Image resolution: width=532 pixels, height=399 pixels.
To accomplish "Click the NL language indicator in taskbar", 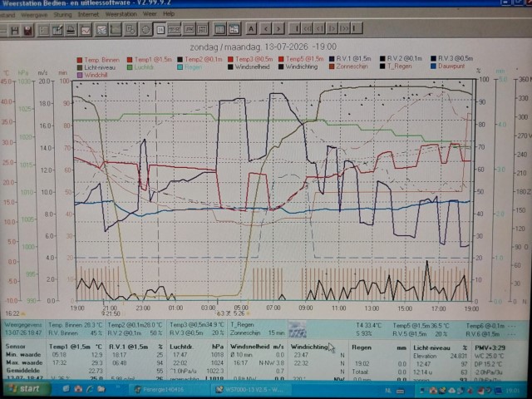I will point(388,391).
